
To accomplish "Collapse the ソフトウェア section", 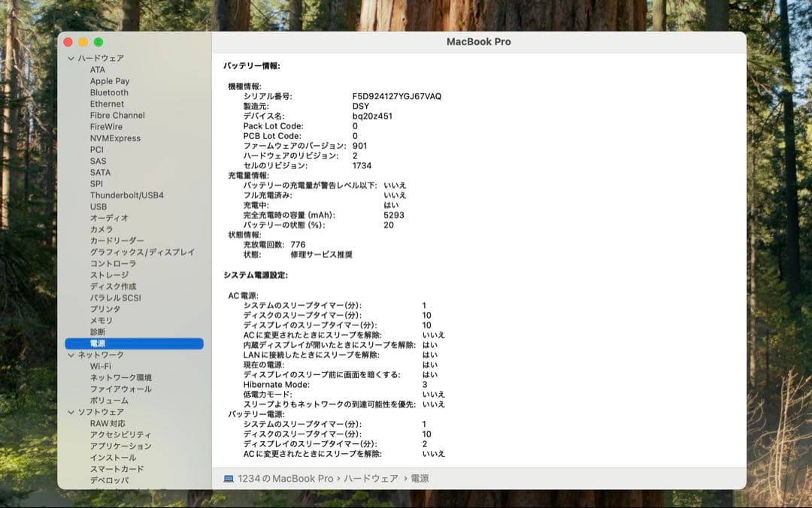I will (x=71, y=413).
